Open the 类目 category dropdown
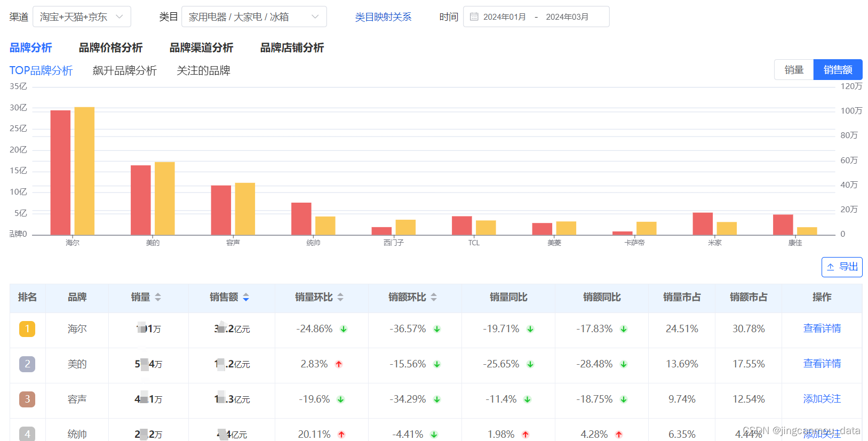Viewport: 868px width, 441px height. 254,17
